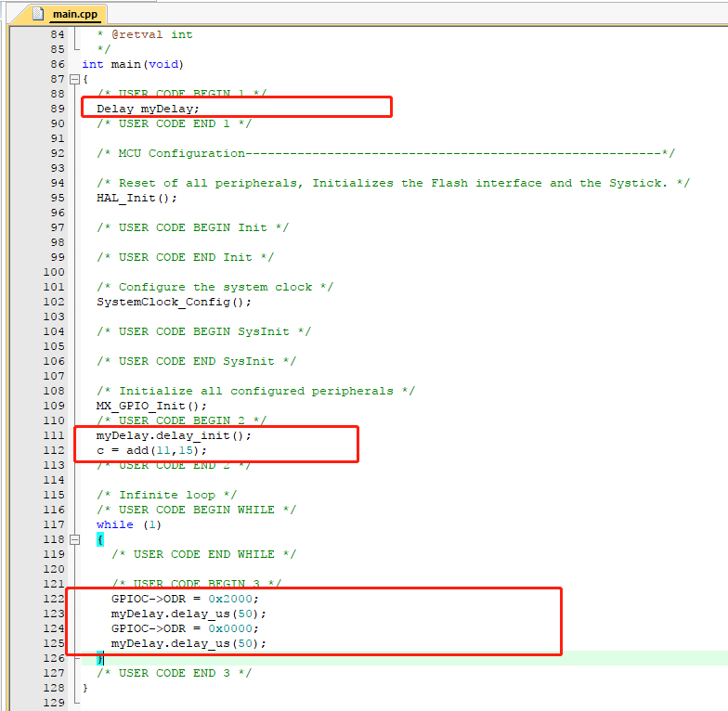Click 'Infinite loop' comment
This screenshot has width=728, height=711.
(x=167, y=496)
